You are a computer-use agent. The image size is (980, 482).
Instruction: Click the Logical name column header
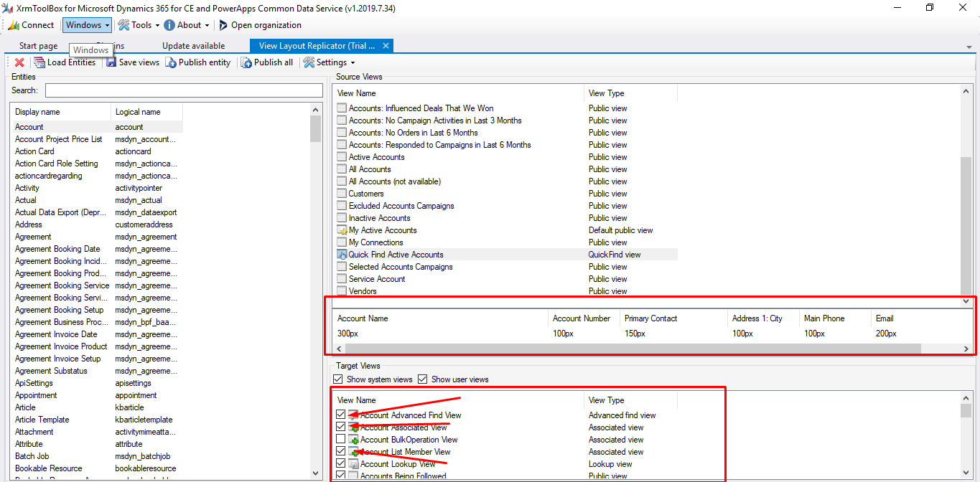click(x=146, y=112)
